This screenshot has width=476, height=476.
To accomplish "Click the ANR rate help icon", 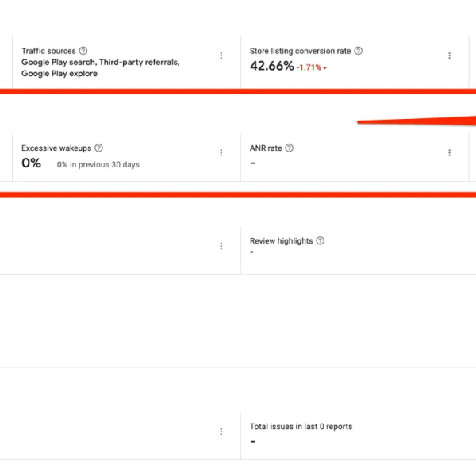I will 290,148.
